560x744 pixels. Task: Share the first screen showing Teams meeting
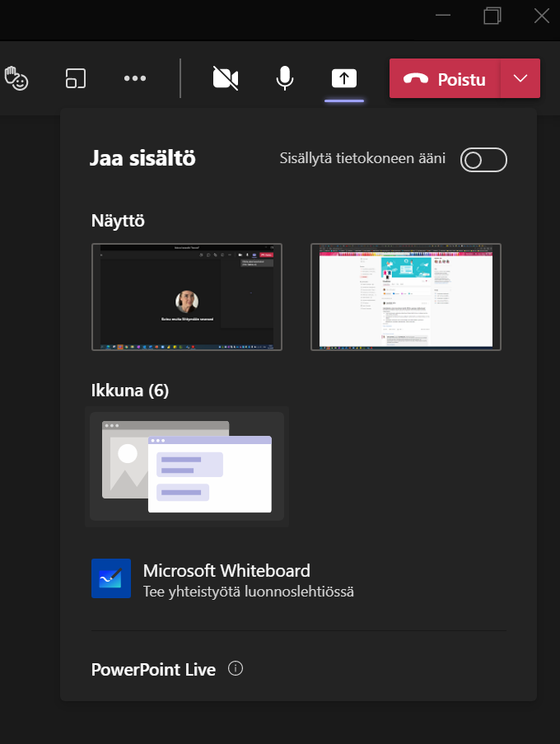[187, 297]
